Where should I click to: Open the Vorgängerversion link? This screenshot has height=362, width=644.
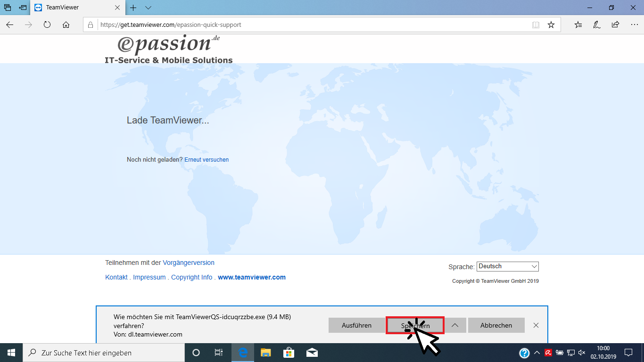pos(189,263)
